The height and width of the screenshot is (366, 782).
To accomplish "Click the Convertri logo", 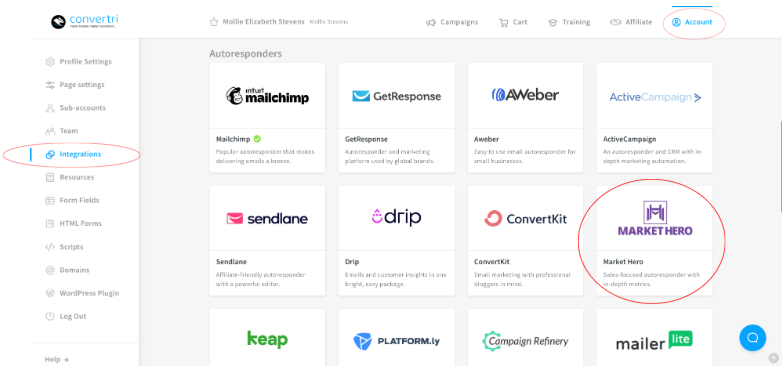I will tap(84, 21).
